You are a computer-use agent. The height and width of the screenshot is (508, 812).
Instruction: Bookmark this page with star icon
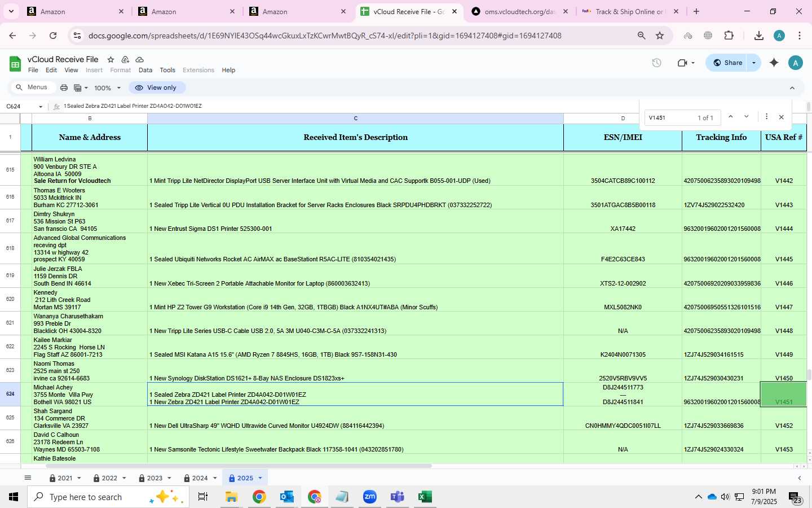click(660, 36)
